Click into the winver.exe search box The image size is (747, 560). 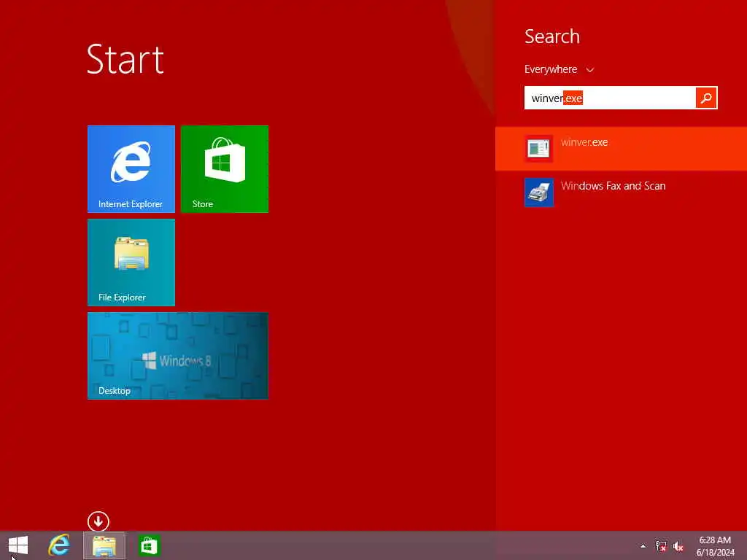point(610,98)
